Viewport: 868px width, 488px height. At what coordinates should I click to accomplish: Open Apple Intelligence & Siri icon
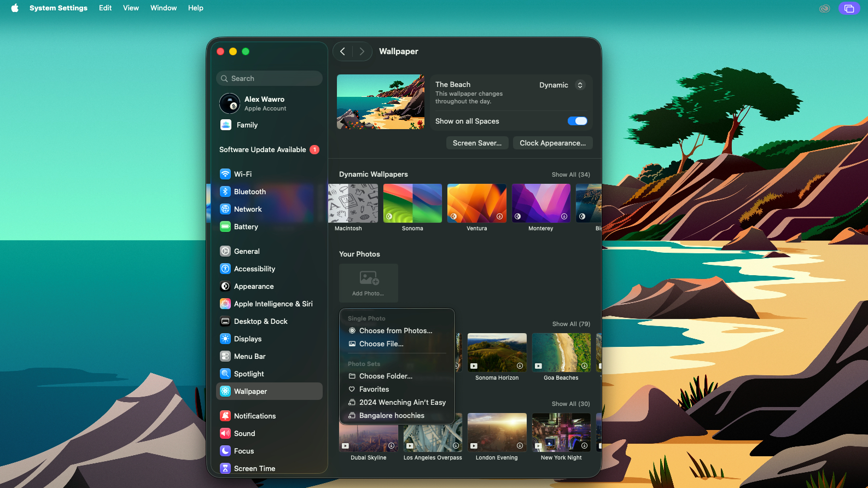225,304
